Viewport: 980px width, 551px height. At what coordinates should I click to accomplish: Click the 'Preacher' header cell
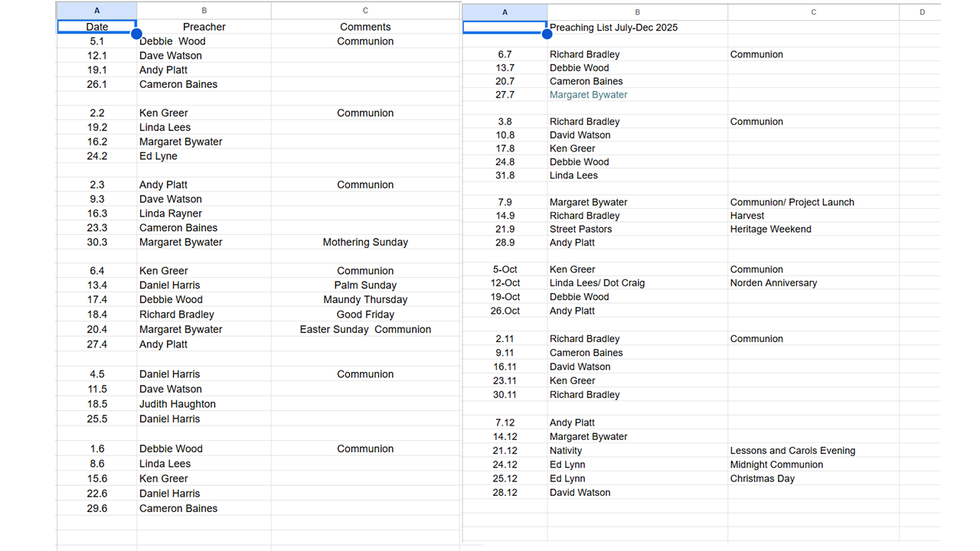[204, 27]
